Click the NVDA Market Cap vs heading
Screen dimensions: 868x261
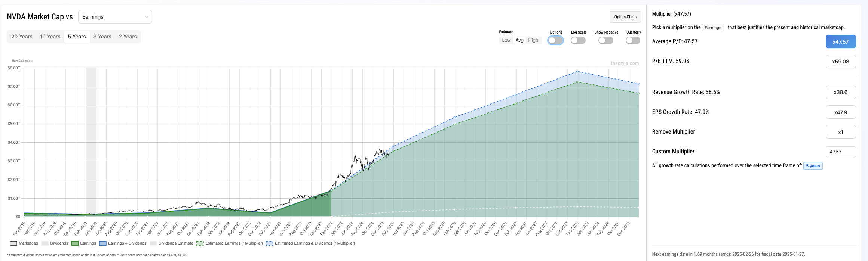[40, 17]
